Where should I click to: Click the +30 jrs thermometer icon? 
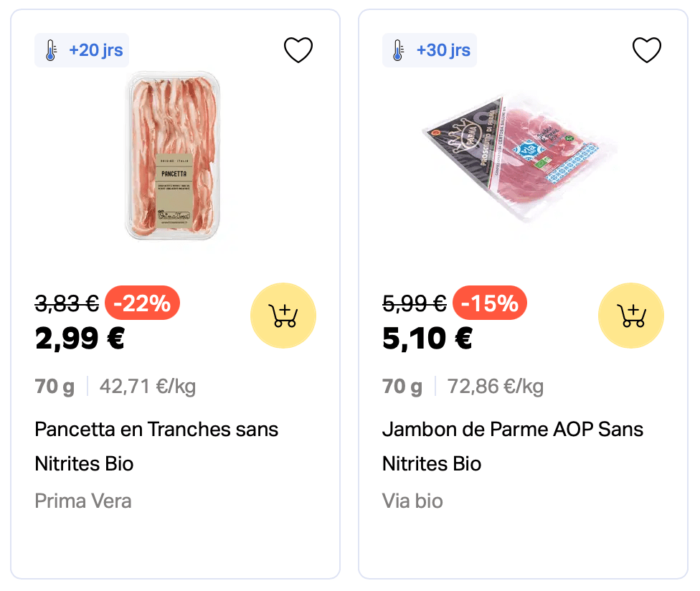tap(398, 50)
